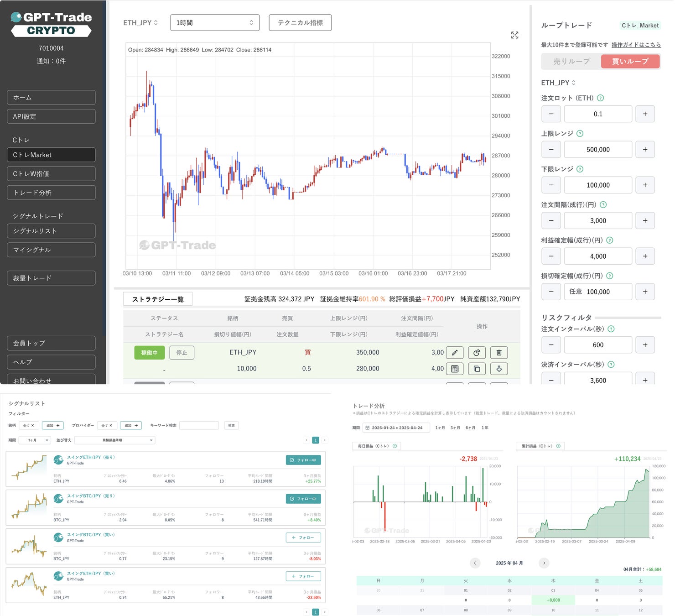
Task: Expand the price chart to fullscreen
Action: [514, 35]
